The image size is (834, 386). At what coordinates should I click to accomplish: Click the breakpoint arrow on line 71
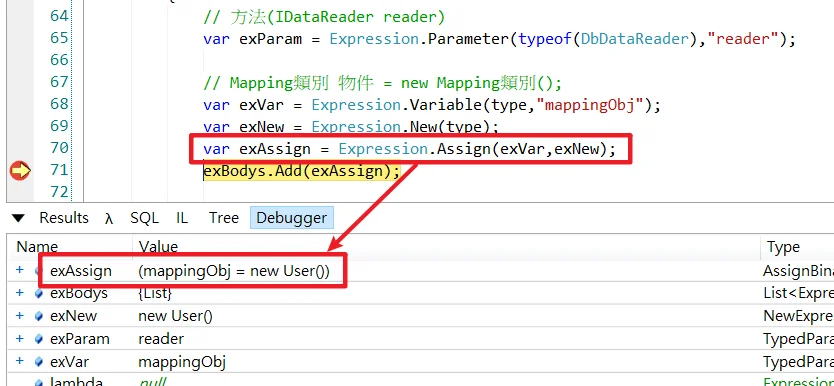(20, 171)
